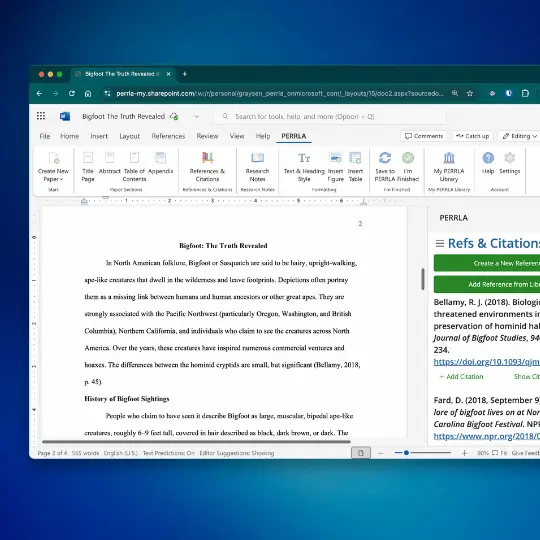Toggle the Refs & Citations hamburger menu
Screen dimensions: 540x540
point(440,243)
